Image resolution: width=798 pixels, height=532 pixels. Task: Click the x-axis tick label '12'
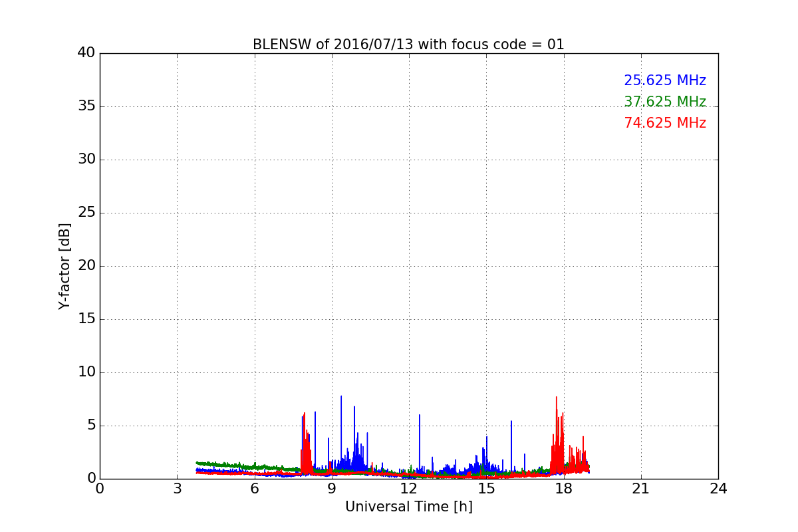(x=409, y=489)
